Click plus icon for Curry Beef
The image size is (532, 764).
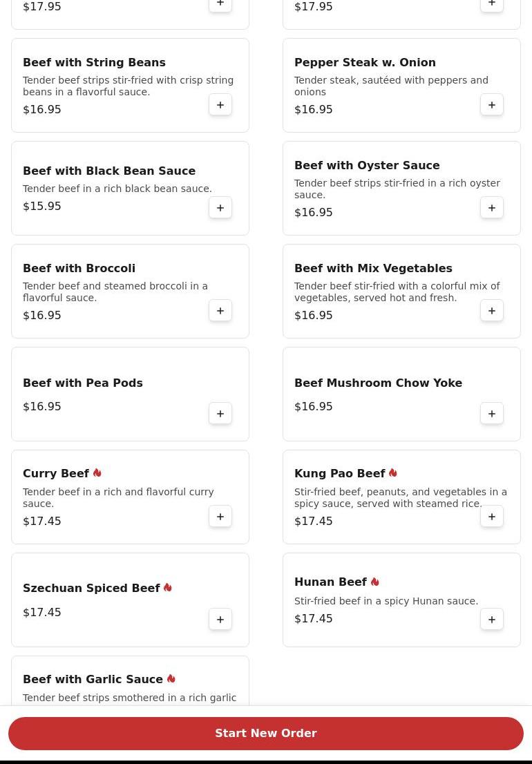coord(220,517)
